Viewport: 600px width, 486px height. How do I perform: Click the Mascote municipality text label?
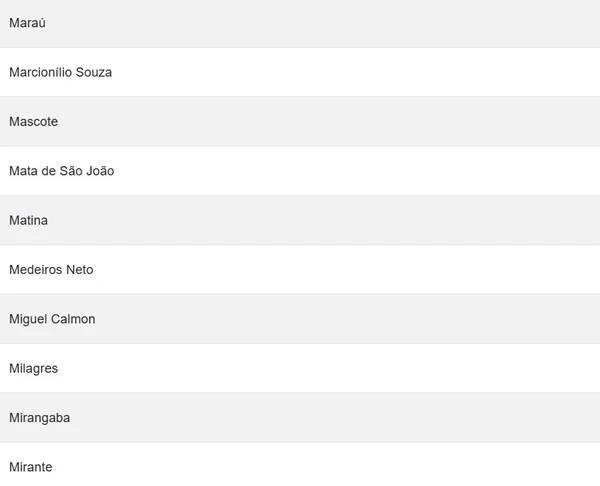coord(33,121)
